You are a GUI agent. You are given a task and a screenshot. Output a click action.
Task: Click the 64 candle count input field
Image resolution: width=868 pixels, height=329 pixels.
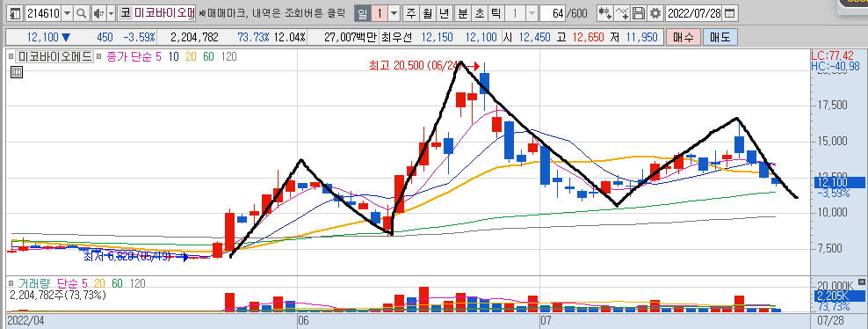point(557,13)
